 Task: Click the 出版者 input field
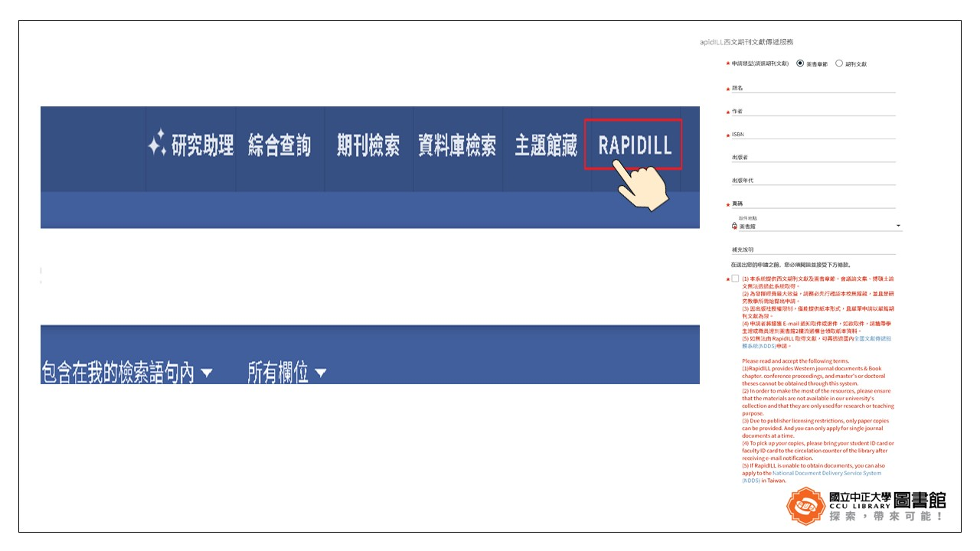point(813,157)
